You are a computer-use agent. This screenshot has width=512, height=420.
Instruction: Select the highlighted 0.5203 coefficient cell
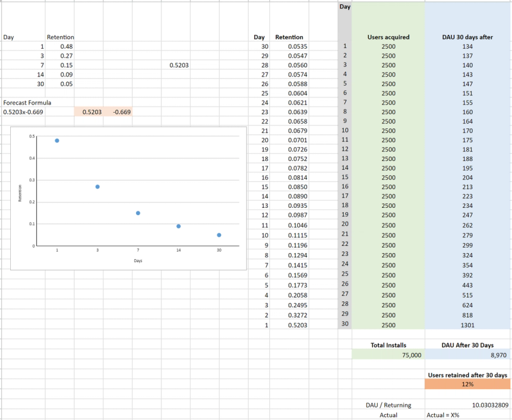tap(92, 111)
